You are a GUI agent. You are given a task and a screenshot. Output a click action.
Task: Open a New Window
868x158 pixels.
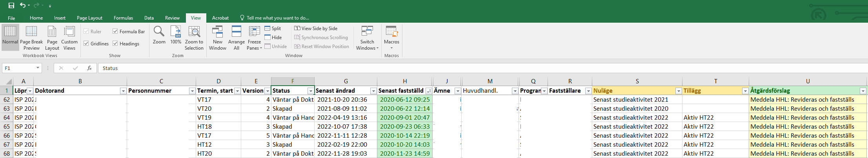tap(217, 38)
